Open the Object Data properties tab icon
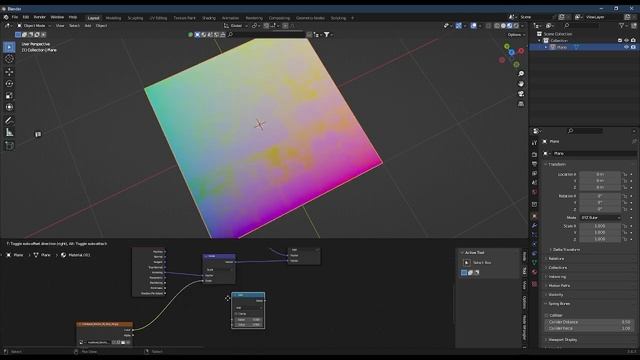The height and width of the screenshot is (360, 640). (x=534, y=263)
